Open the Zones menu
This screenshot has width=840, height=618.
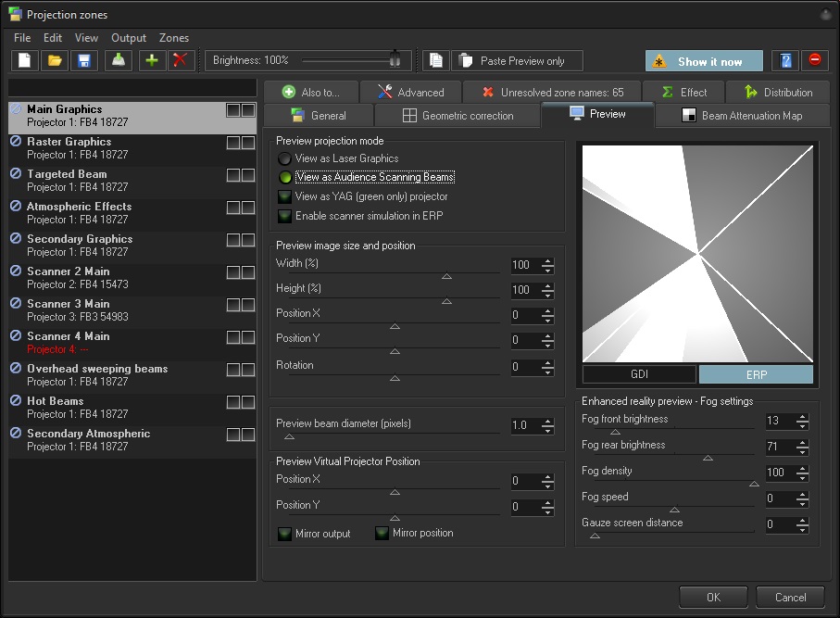[174, 38]
